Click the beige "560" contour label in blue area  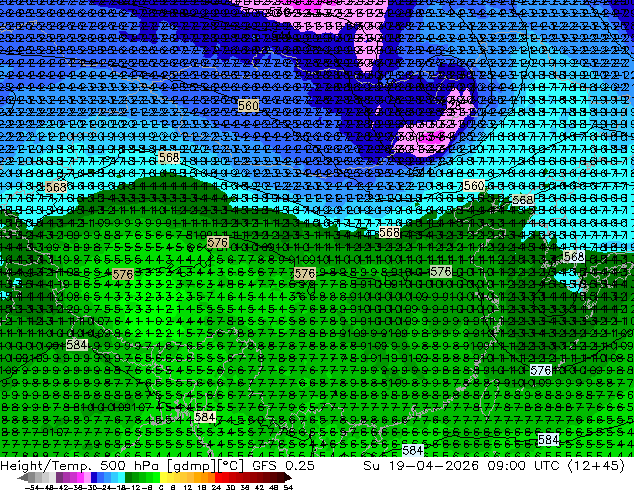click(248, 106)
